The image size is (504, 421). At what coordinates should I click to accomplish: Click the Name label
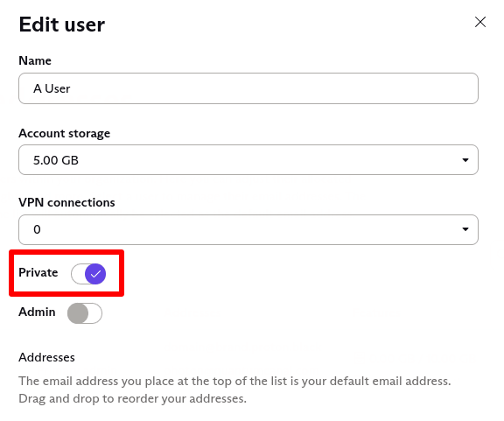click(35, 60)
